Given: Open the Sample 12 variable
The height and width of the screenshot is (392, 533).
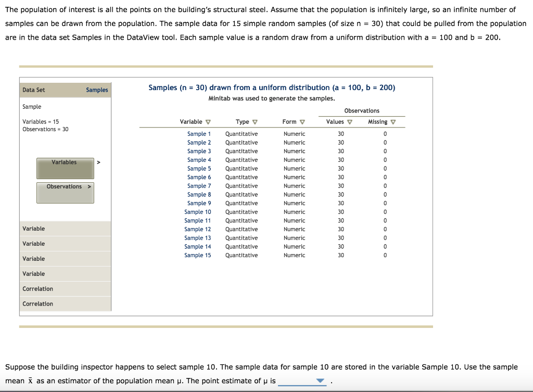Looking at the screenshot, I should point(197,229).
